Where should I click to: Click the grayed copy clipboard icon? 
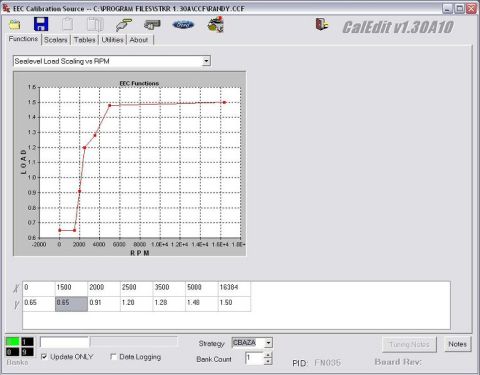coord(68,24)
